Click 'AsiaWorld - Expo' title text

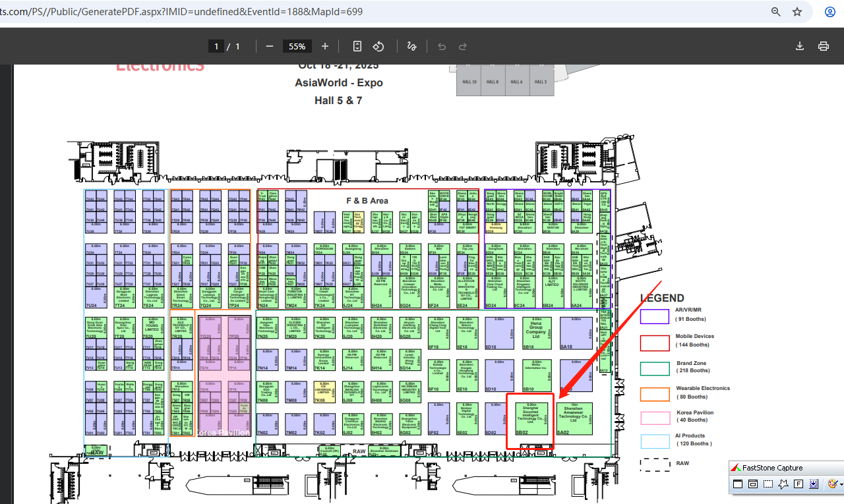pos(339,83)
